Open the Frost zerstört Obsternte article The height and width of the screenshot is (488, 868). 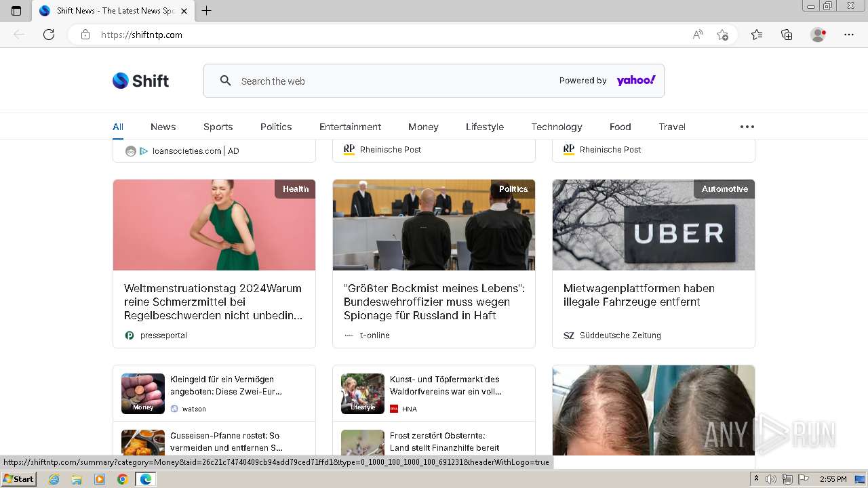tap(444, 442)
